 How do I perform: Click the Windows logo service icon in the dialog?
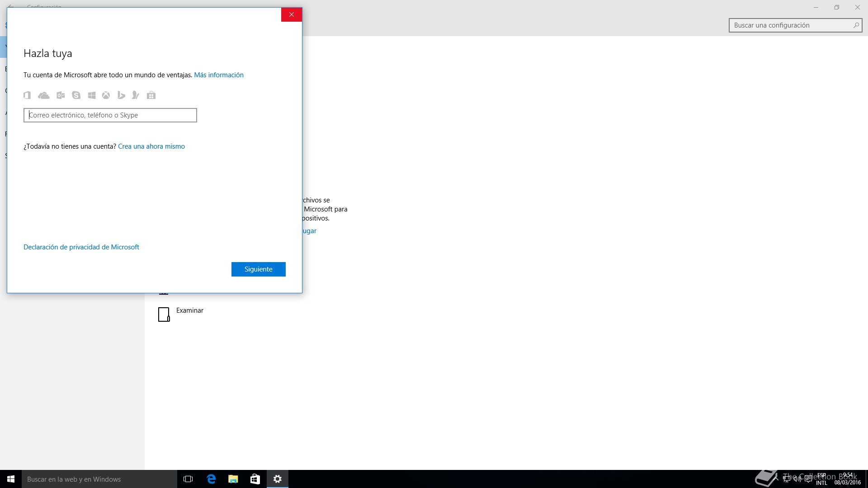pyautogui.click(x=92, y=95)
